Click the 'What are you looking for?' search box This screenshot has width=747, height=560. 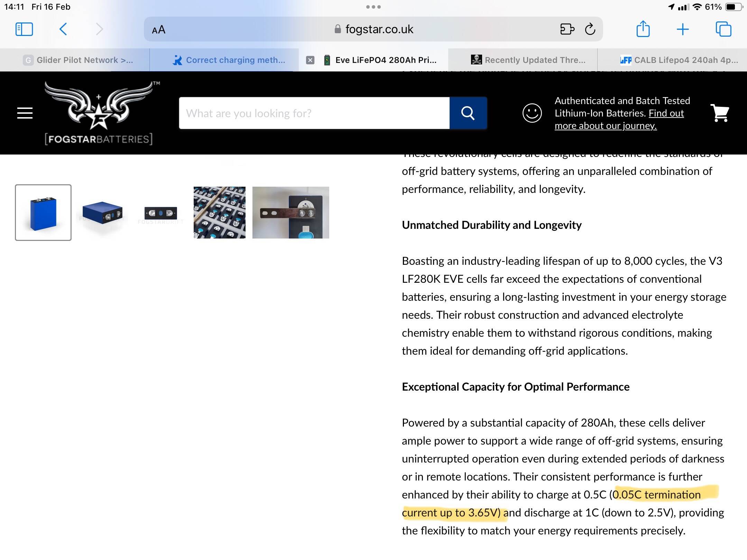click(314, 113)
